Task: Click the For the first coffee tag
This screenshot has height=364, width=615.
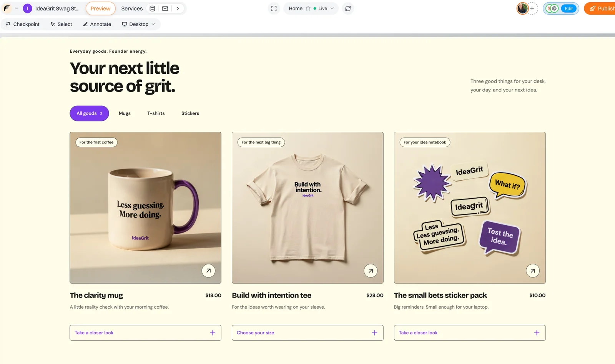Action: [96, 142]
